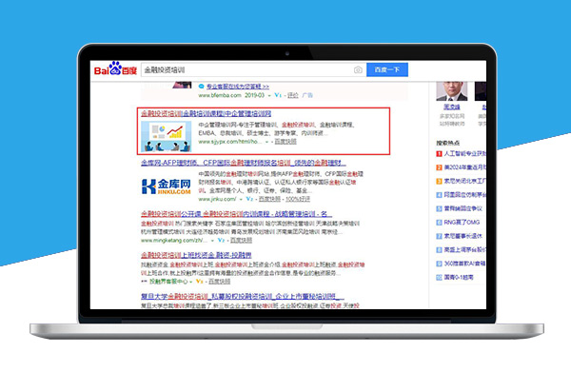571x392 pixels.
Task: Open 100%好评 link on jinku.com result
Action: [x=298, y=199]
